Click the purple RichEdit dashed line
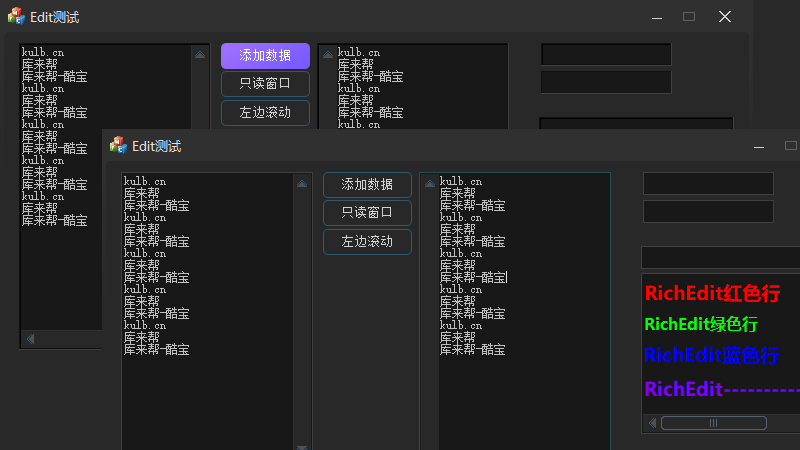Screen dimensions: 800x450 (722, 389)
